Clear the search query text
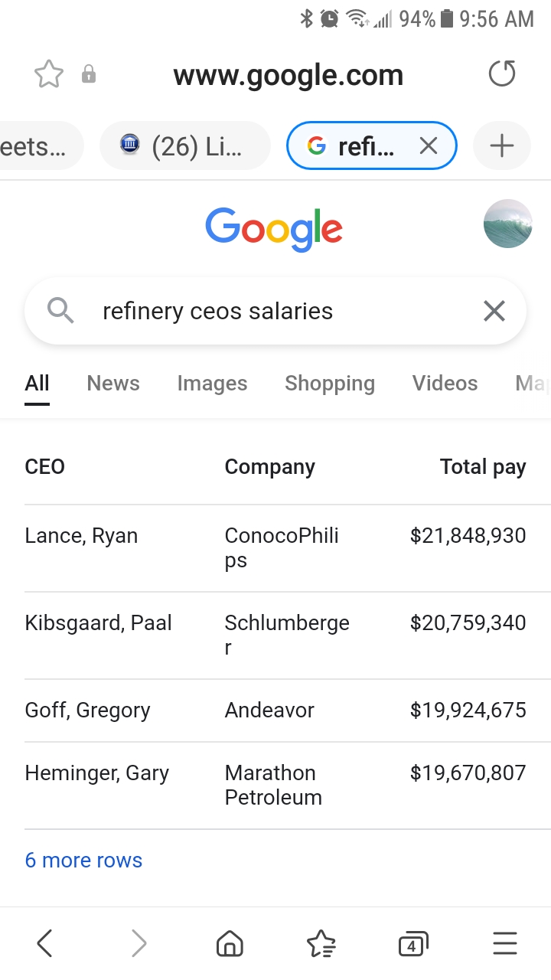Viewport: 551px width, 980px height. [x=494, y=311]
